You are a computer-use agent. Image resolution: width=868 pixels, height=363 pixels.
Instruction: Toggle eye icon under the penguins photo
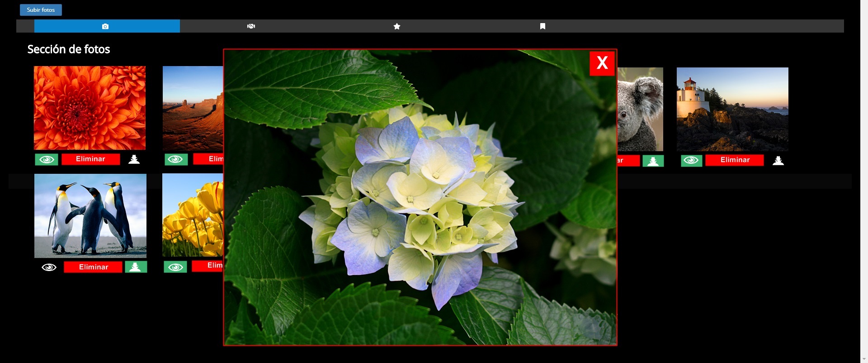point(49,267)
